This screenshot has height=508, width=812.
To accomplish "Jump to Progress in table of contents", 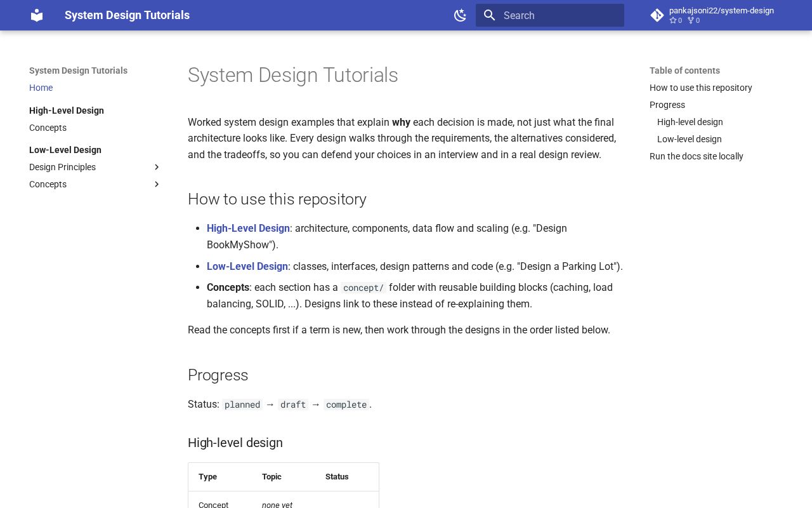I will 667,105.
